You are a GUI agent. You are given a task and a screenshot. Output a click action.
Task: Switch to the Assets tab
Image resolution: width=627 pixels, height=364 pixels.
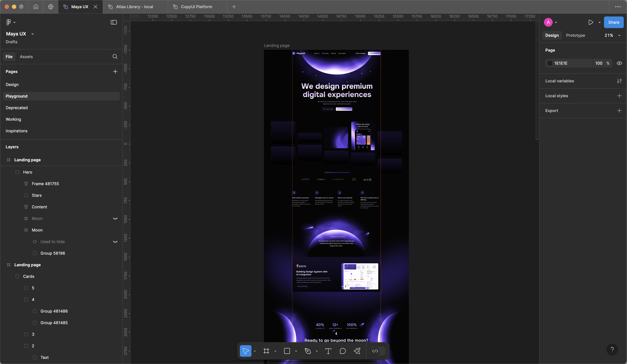point(26,57)
